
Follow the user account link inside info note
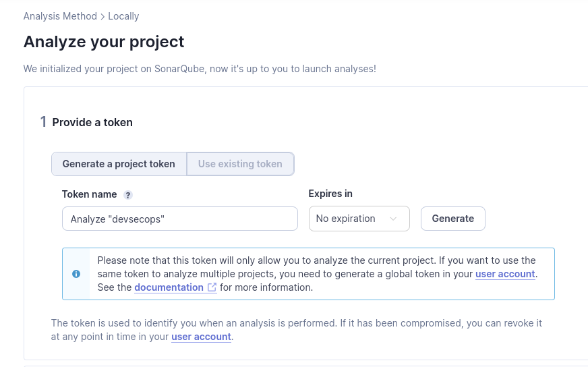[x=505, y=274]
